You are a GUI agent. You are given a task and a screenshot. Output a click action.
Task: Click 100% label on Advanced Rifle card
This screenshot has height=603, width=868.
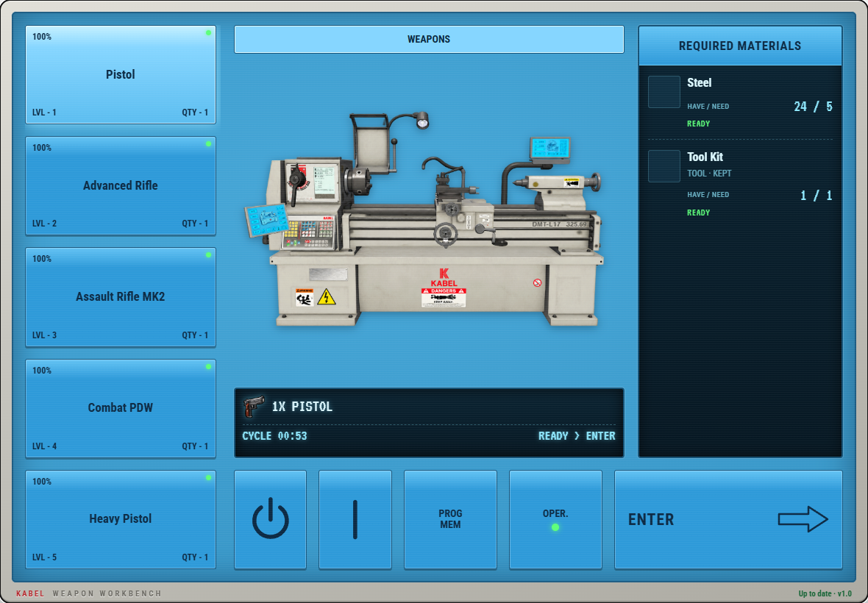[x=41, y=148]
